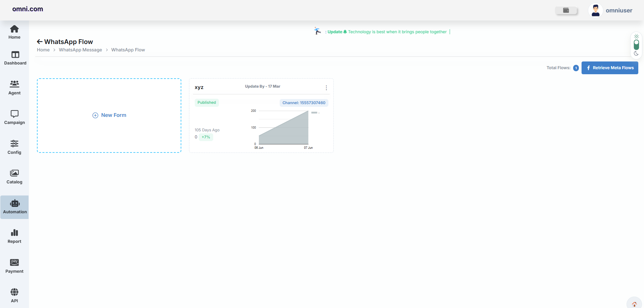Click the WhatsApp Flow breadcrumb
This screenshot has width=644, height=308.
click(x=128, y=50)
